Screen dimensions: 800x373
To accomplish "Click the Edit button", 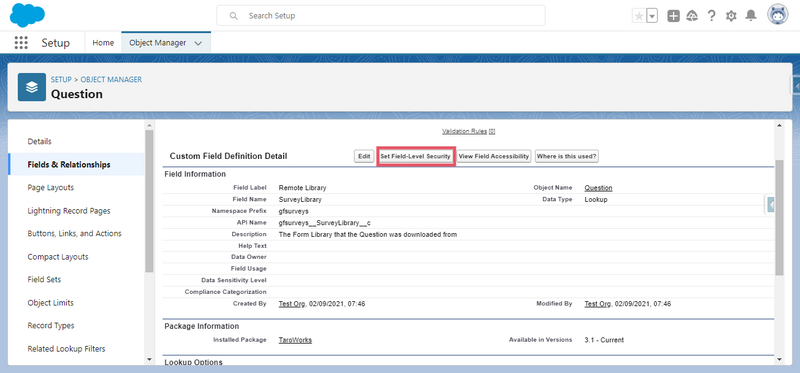I will pos(364,157).
